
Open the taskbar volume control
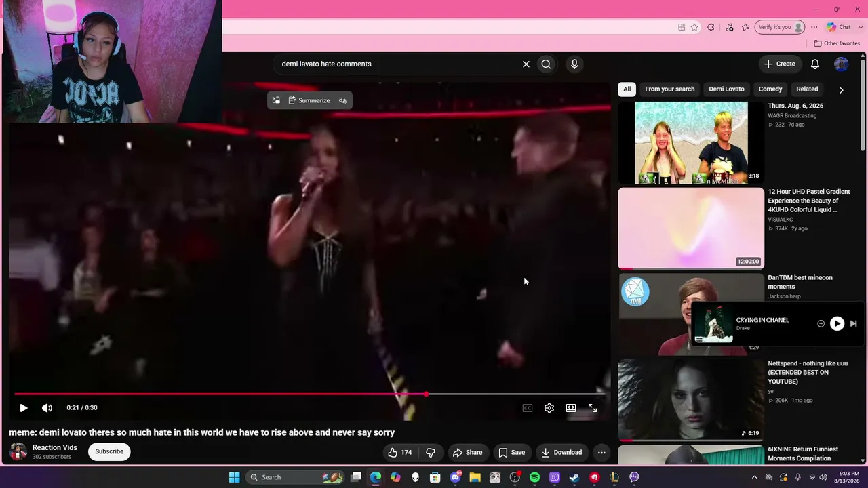tap(823, 477)
